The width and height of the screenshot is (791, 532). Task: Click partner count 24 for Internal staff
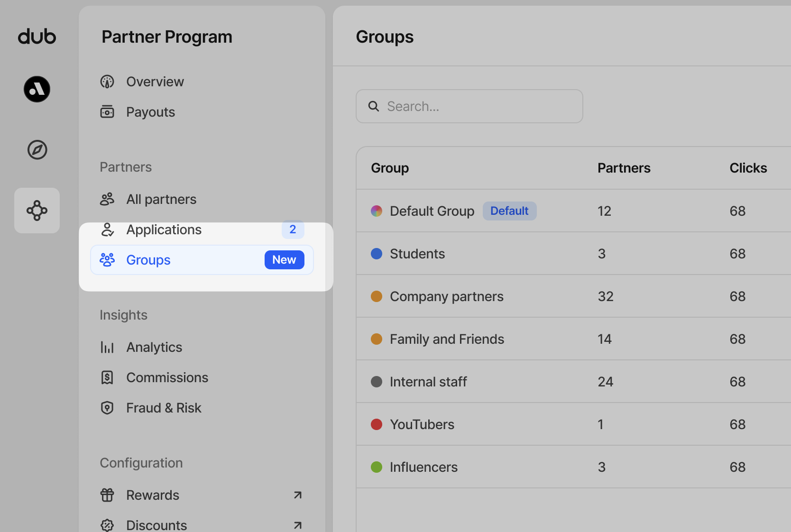click(x=606, y=382)
